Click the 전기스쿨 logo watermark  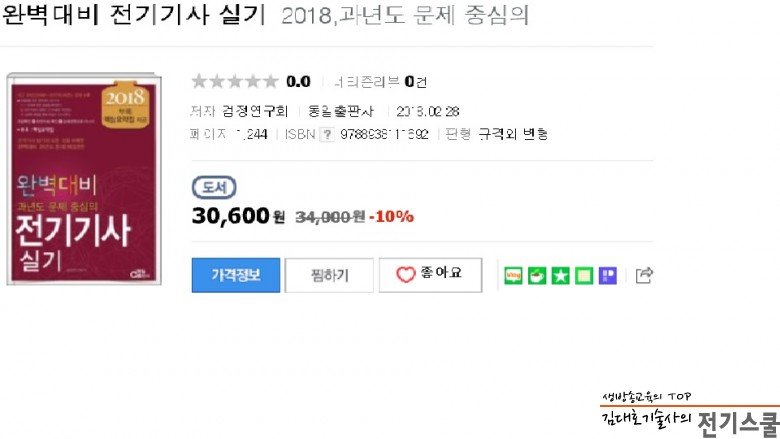(x=690, y=417)
